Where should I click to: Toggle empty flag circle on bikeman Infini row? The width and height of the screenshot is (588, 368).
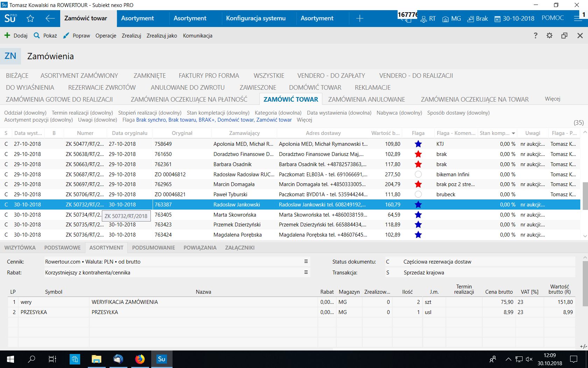point(418,174)
